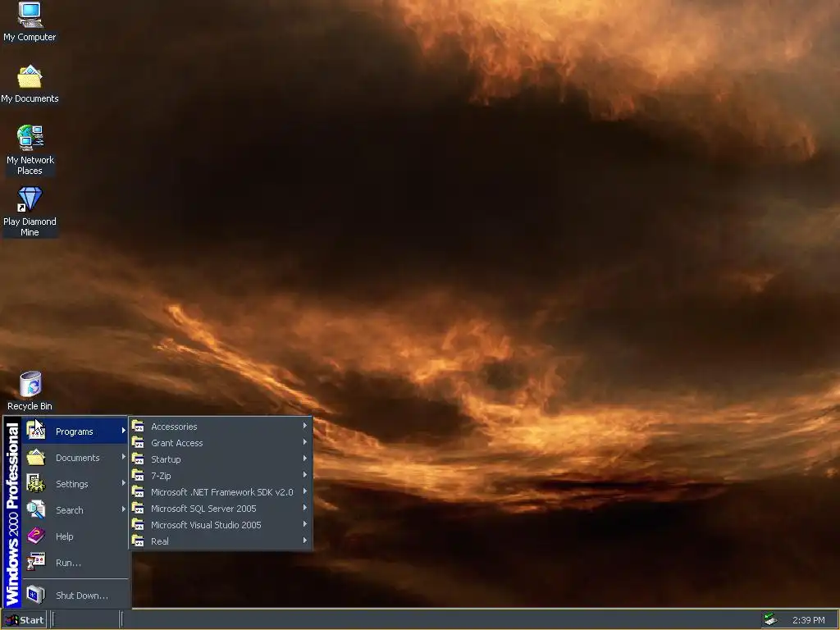Expand the Microsoft Visual Studio 2005 arrow
840x630 pixels.
coord(305,524)
